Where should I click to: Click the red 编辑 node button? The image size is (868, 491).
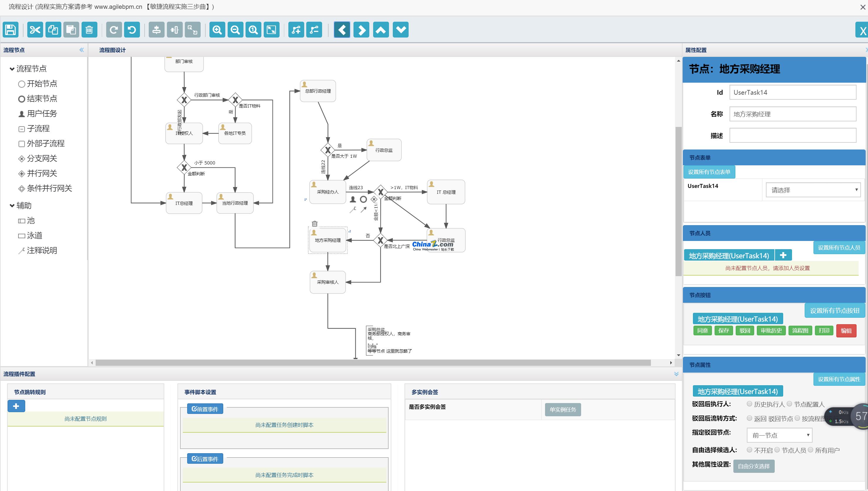[846, 330]
